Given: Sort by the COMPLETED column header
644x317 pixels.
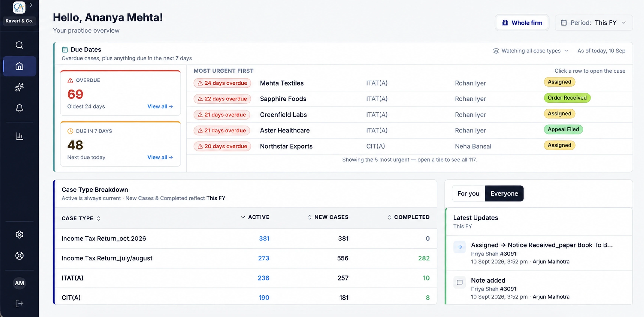Looking at the screenshot, I should (409, 217).
